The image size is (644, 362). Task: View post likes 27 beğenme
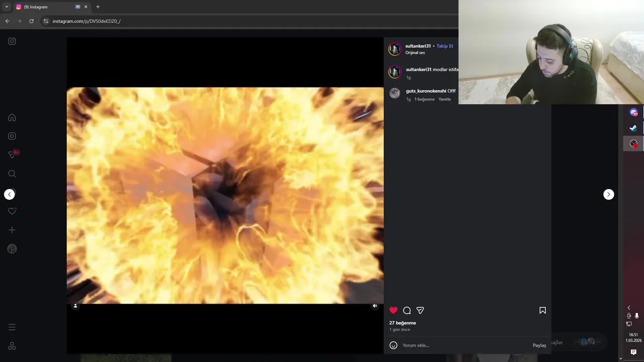(403, 323)
